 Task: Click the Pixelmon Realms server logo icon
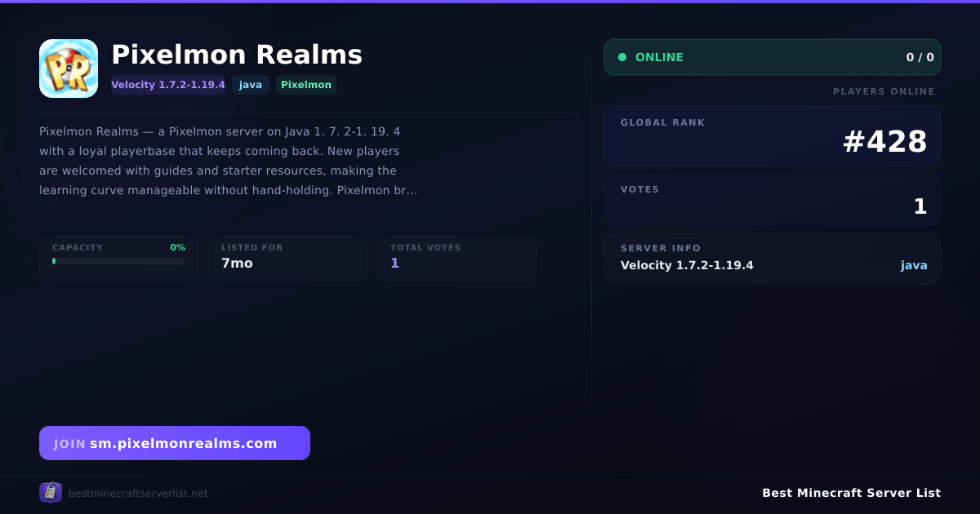click(69, 69)
